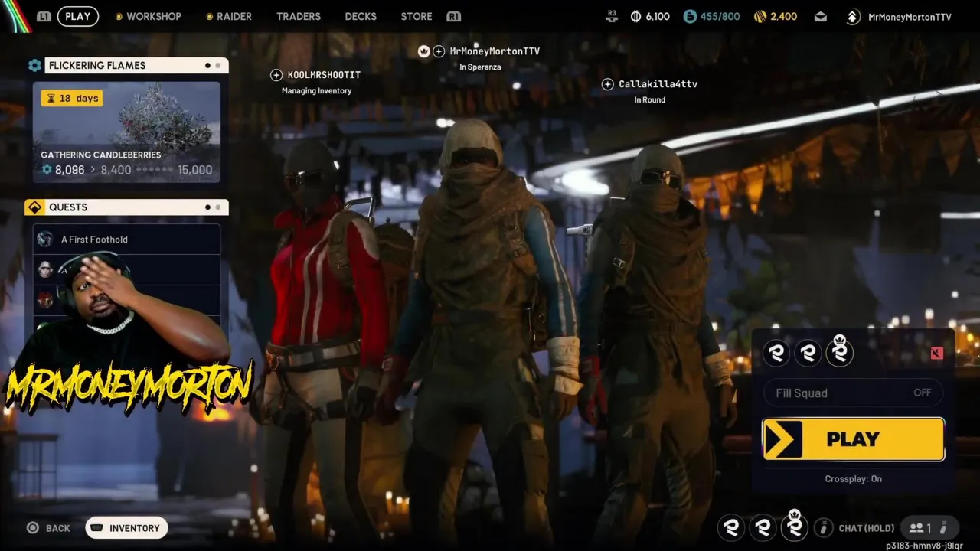Click the A First Foothold quest-giver avatar
This screenshot has height=551, width=980.
tap(45, 240)
